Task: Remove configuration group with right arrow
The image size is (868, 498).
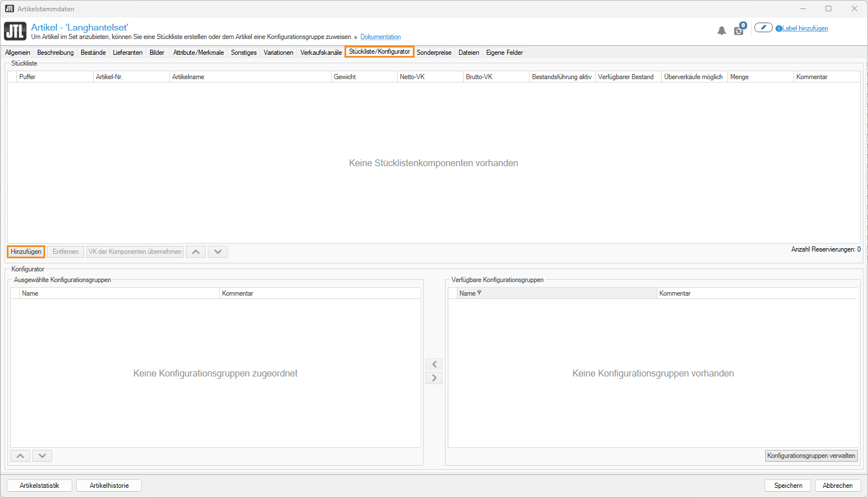Action: point(434,378)
